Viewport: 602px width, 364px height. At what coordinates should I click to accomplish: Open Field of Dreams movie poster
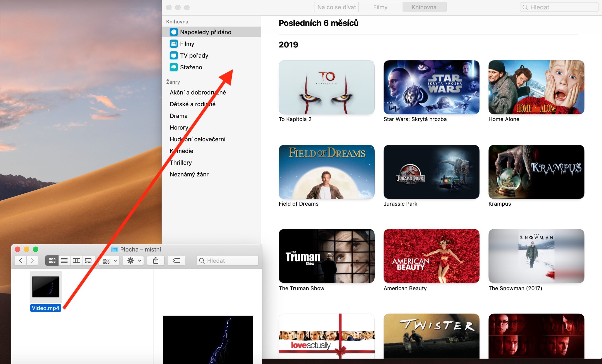tap(326, 172)
